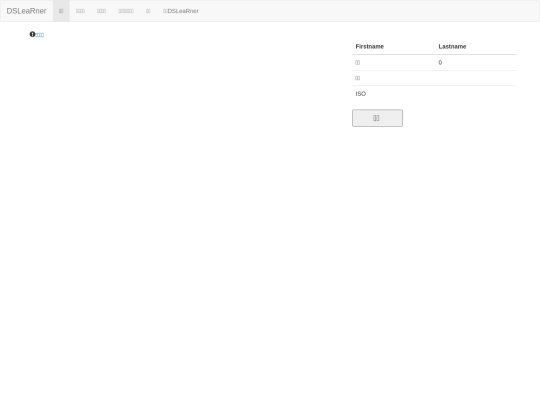This screenshot has width=540, height=405.
Task: Select the ISO table cell
Action: [393, 94]
